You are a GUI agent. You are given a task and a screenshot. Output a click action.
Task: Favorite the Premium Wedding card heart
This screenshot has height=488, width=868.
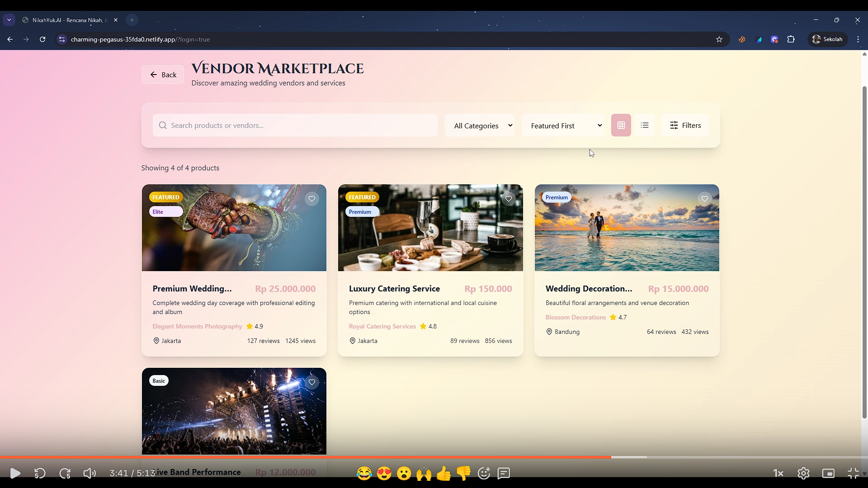312,199
